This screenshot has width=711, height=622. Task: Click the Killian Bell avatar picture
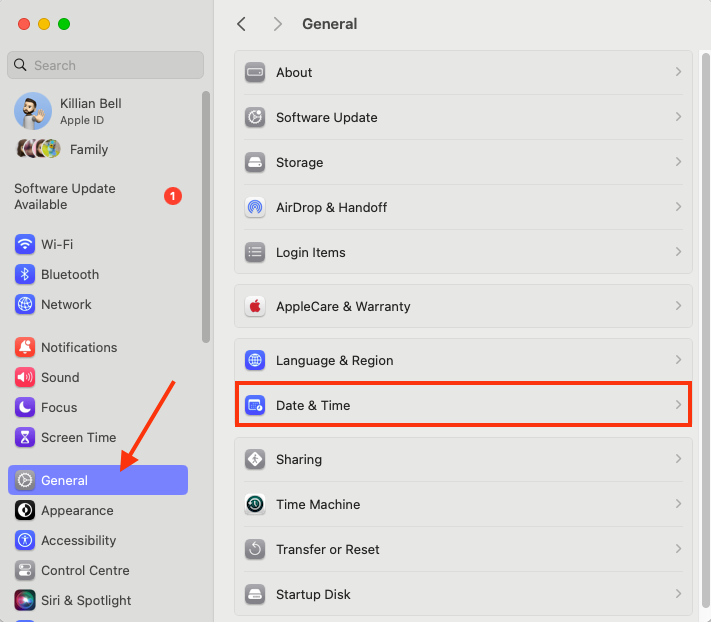point(33,111)
